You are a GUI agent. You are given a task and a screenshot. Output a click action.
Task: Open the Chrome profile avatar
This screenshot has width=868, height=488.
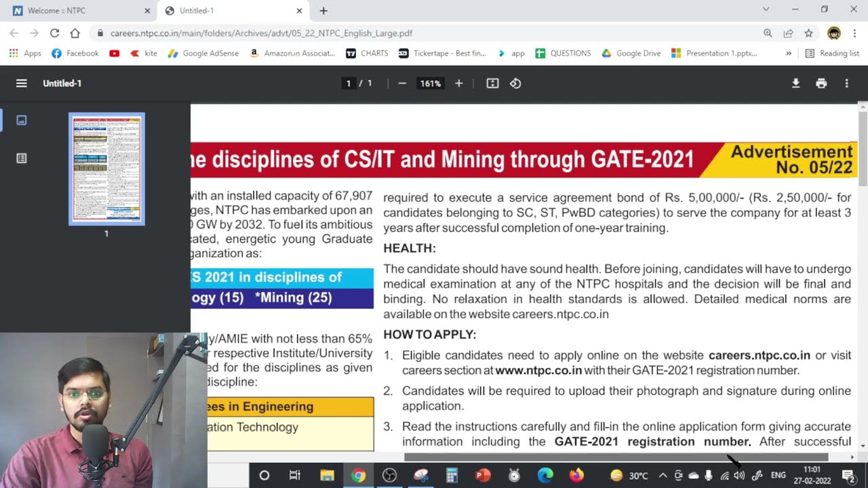tap(834, 33)
